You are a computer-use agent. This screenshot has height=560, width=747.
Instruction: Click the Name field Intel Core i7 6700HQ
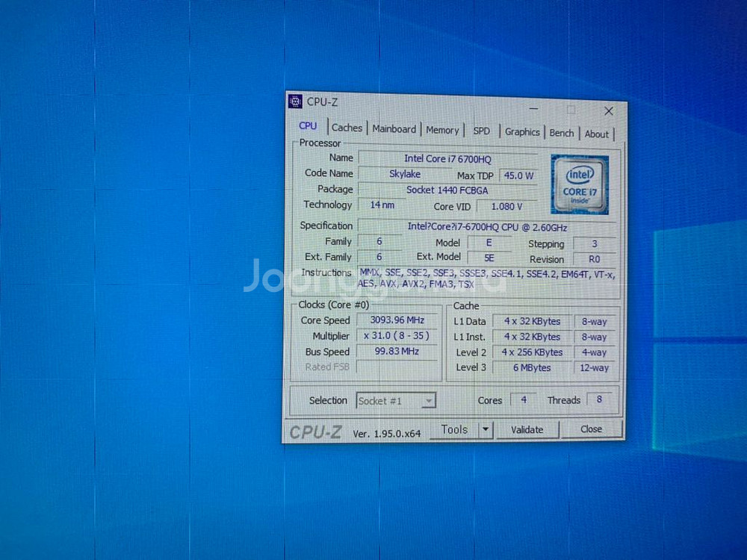point(447,159)
